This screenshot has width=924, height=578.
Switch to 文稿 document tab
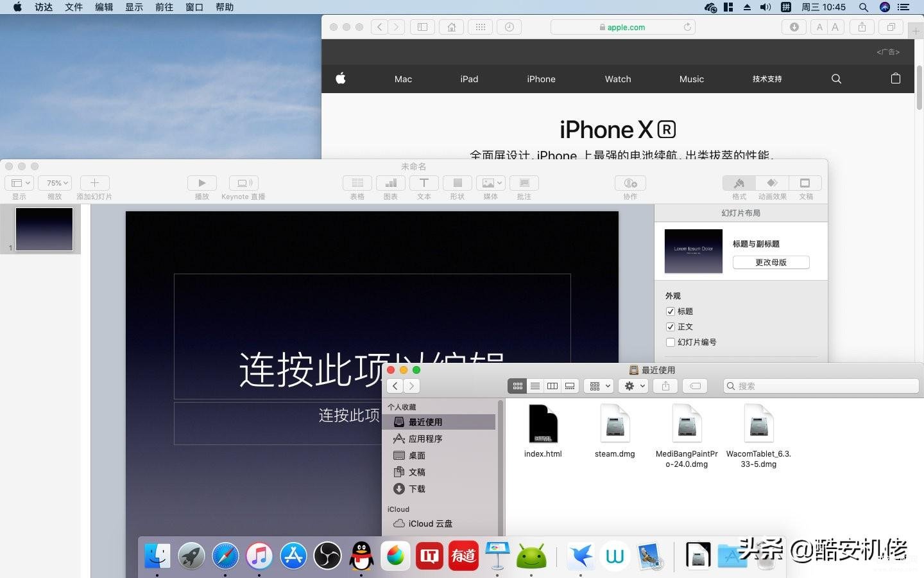coord(806,184)
